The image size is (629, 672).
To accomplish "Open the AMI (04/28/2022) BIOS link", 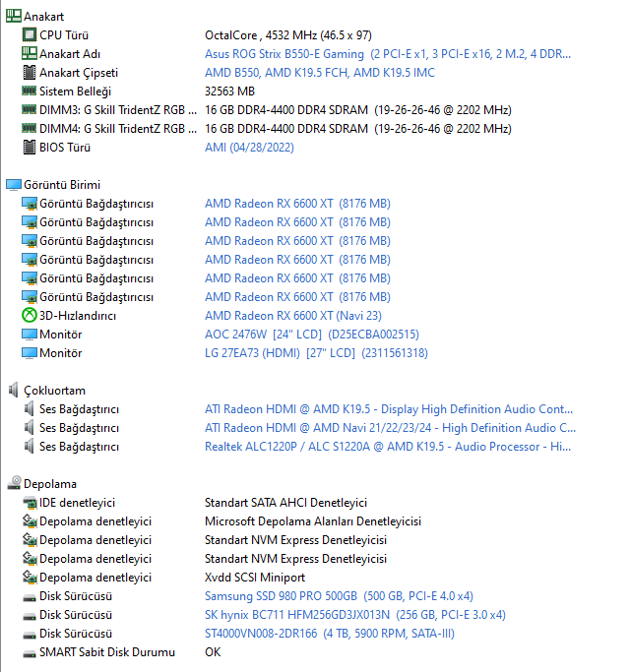I will [x=250, y=148].
